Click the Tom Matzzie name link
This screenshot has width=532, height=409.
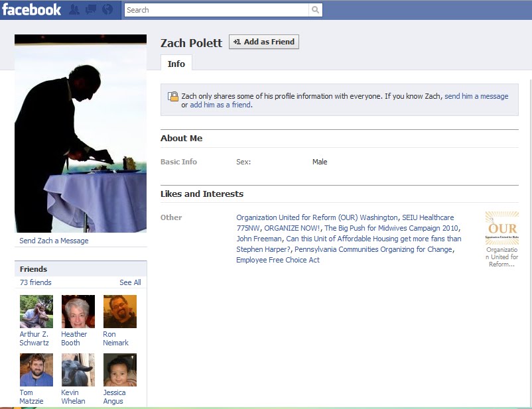pos(31,397)
